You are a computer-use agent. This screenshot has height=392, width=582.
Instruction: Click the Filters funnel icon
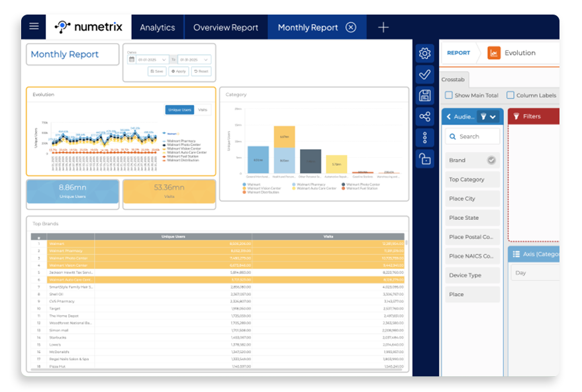pos(516,116)
